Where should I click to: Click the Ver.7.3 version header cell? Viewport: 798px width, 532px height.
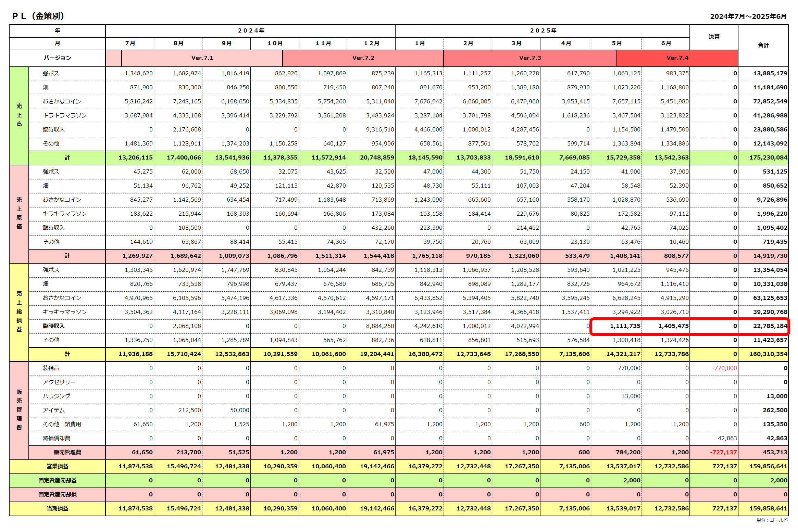tap(530, 58)
